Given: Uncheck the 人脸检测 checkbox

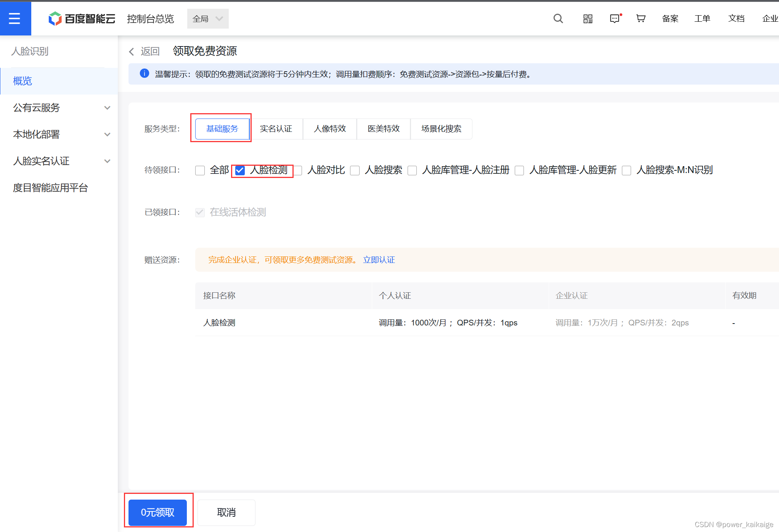Looking at the screenshot, I should [x=240, y=170].
